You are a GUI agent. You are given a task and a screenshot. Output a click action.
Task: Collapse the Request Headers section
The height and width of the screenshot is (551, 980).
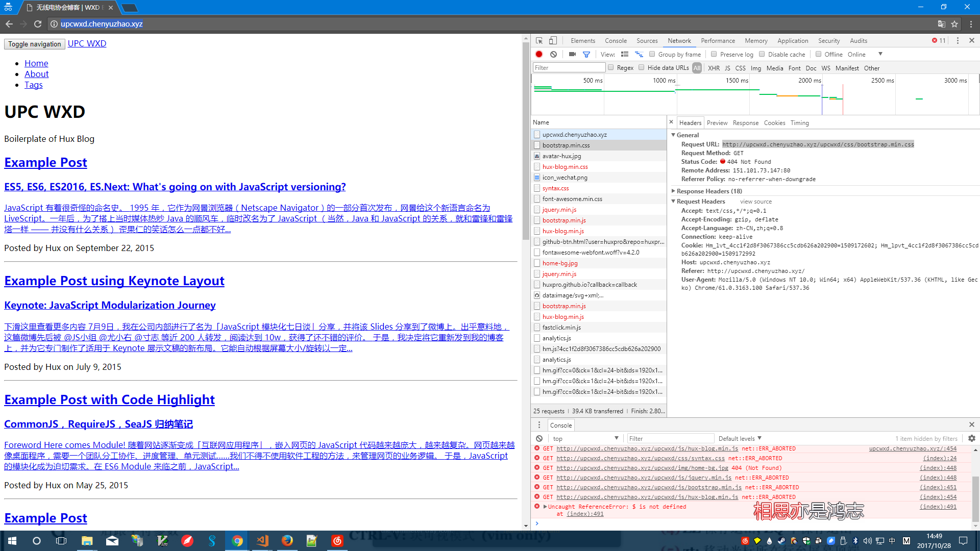pyautogui.click(x=673, y=202)
